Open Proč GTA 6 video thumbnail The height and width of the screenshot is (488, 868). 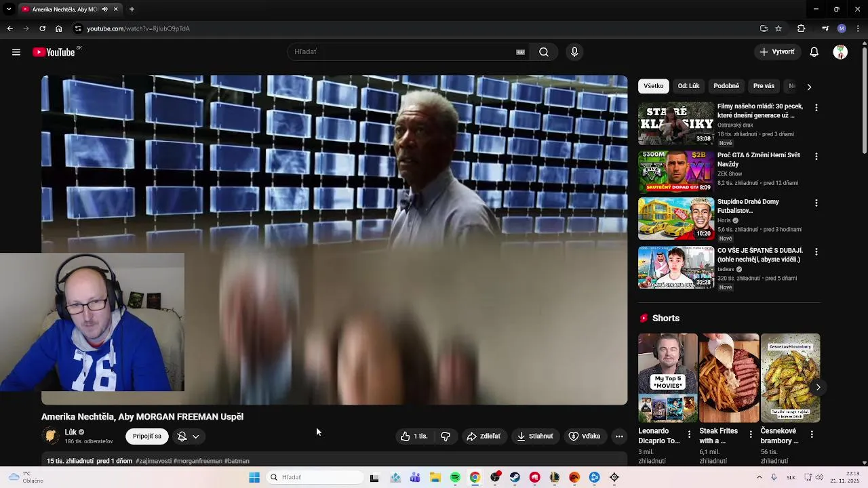676,171
